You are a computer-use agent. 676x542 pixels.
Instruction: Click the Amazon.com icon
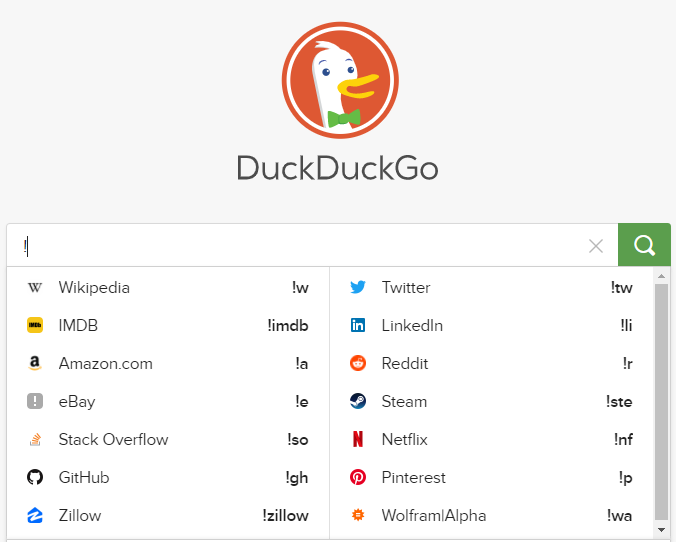(x=35, y=363)
